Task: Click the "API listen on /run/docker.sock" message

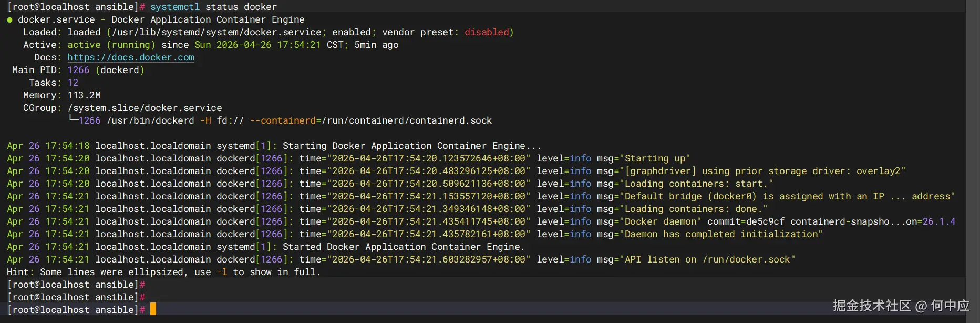Action: (x=707, y=259)
